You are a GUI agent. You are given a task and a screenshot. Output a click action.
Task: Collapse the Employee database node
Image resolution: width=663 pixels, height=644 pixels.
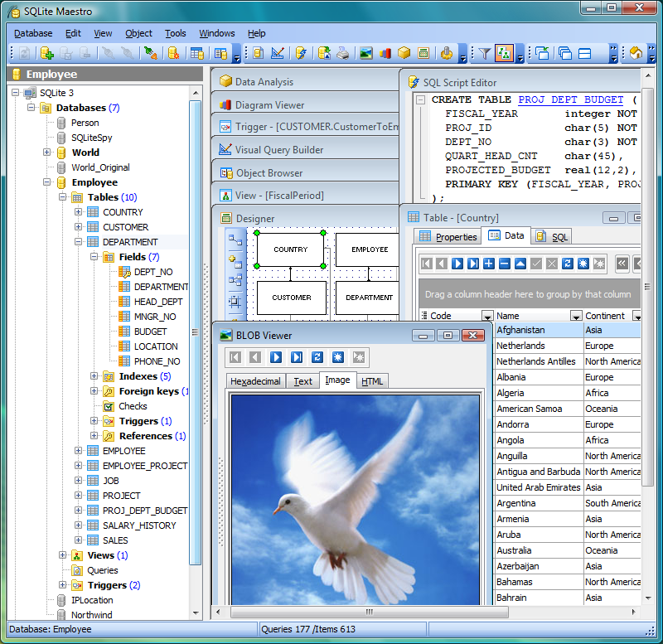pyautogui.click(x=47, y=182)
